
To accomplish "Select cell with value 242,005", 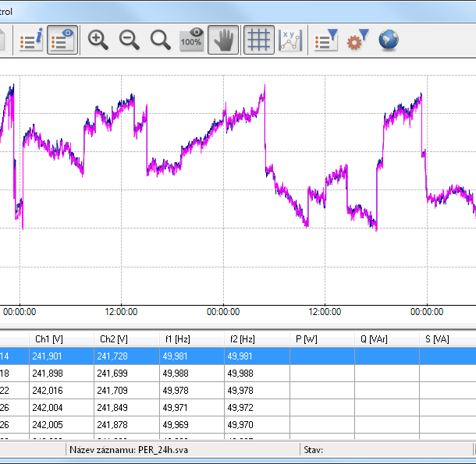I will tap(62, 424).
